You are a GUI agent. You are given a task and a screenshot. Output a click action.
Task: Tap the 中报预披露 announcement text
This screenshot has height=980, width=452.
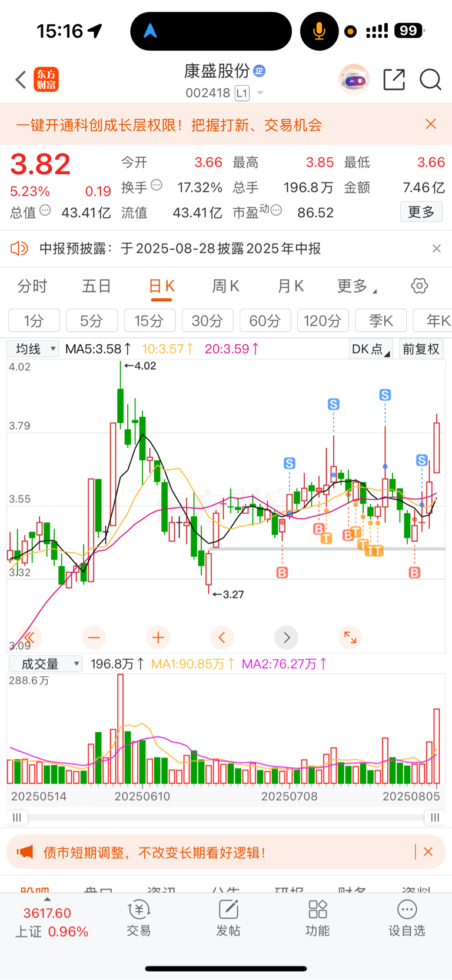coord(180,248)
